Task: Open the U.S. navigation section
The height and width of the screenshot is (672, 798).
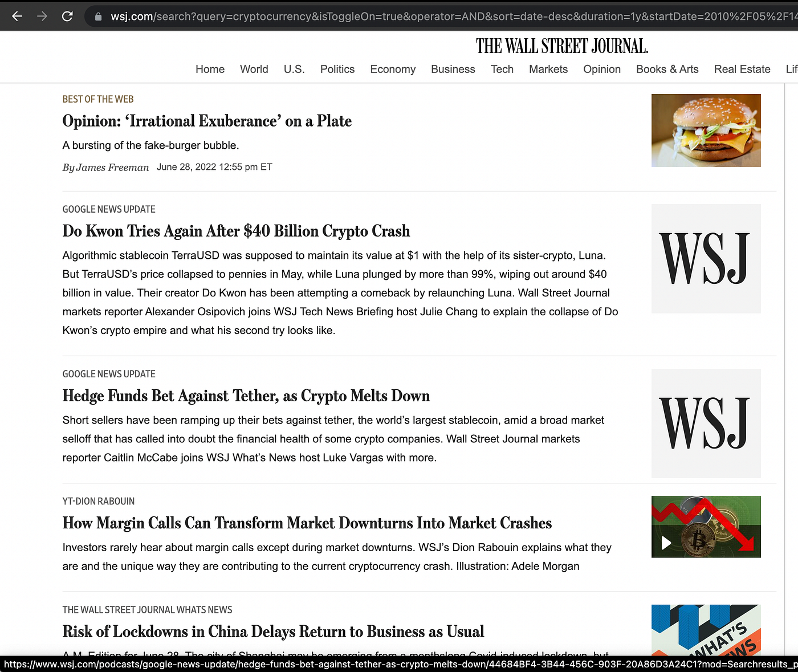Action: tap(294, 69)
